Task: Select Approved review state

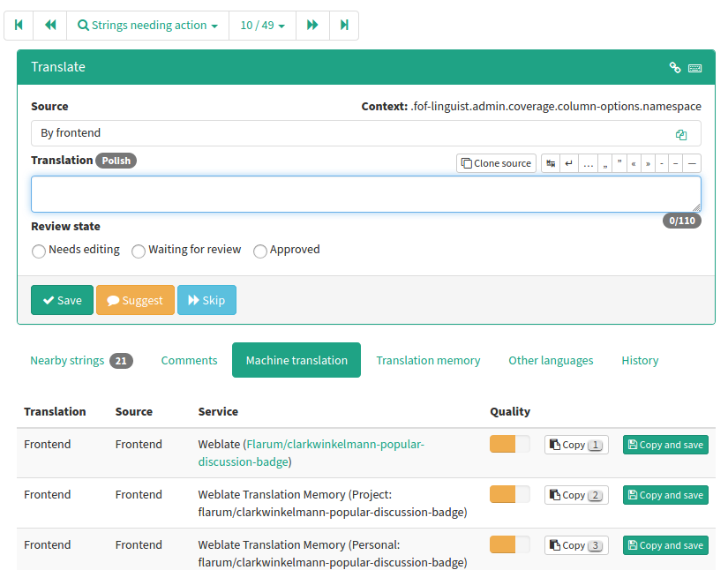Action: (x=260, y=251)
